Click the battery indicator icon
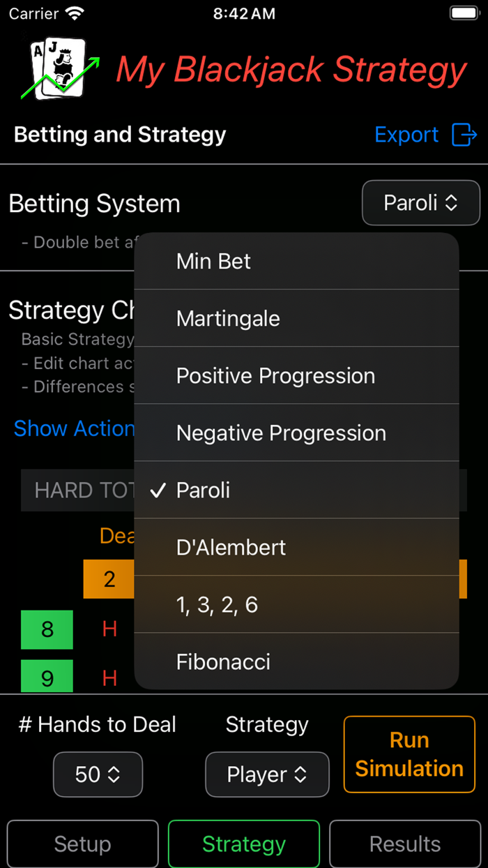This screenshot has width=488, height=868. 464,12
